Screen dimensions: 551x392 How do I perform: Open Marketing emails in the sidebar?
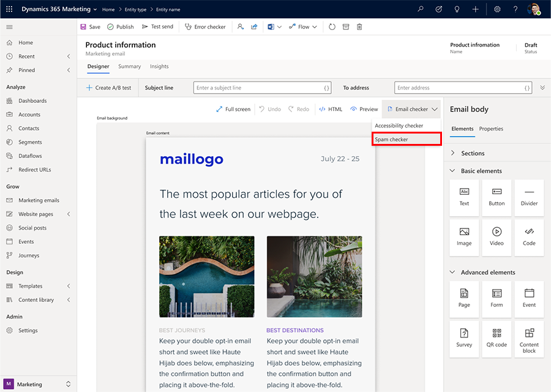click(39, 200)
